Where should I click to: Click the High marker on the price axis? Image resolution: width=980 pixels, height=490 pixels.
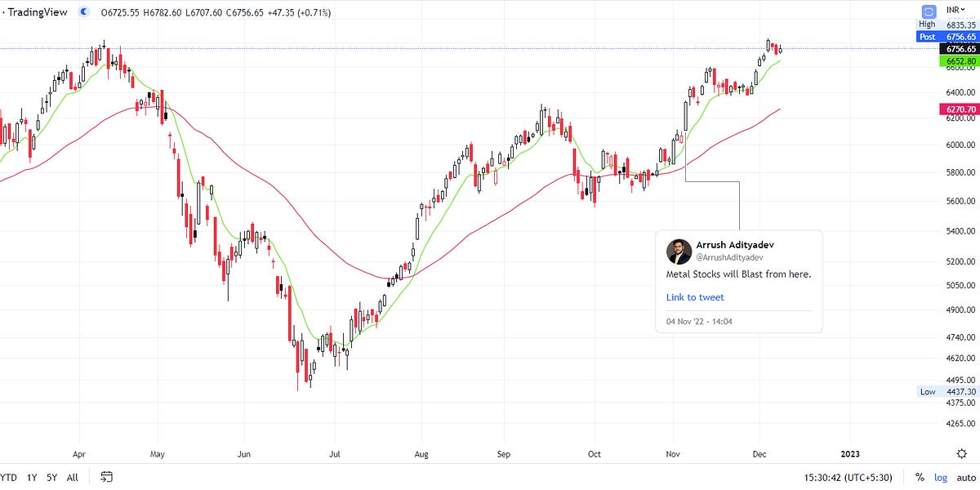927,24
